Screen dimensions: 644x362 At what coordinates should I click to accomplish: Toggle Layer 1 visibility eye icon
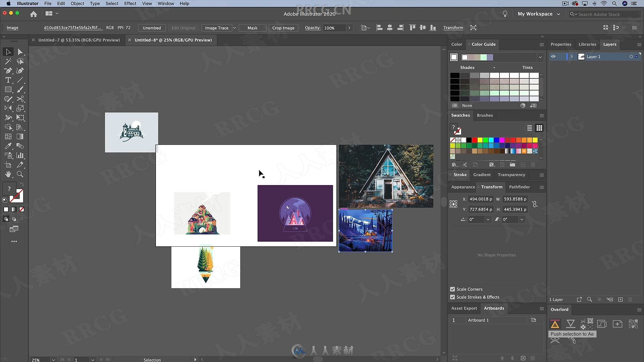point(553,57)
